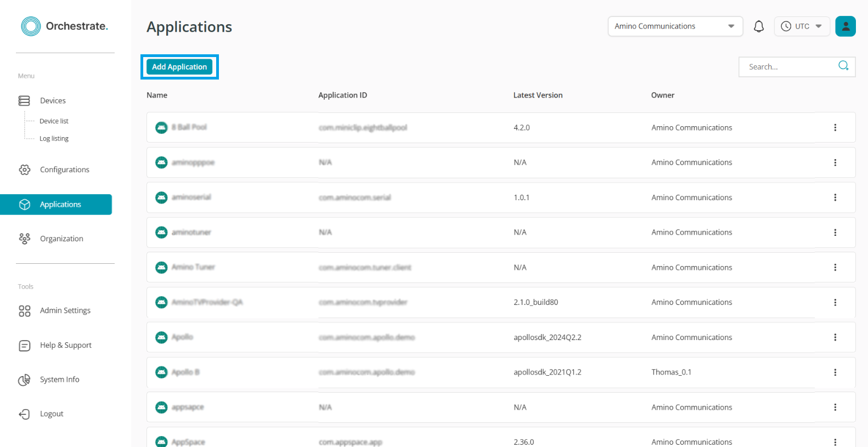Open three-dot menu for Apollo B row

[835, 372]
